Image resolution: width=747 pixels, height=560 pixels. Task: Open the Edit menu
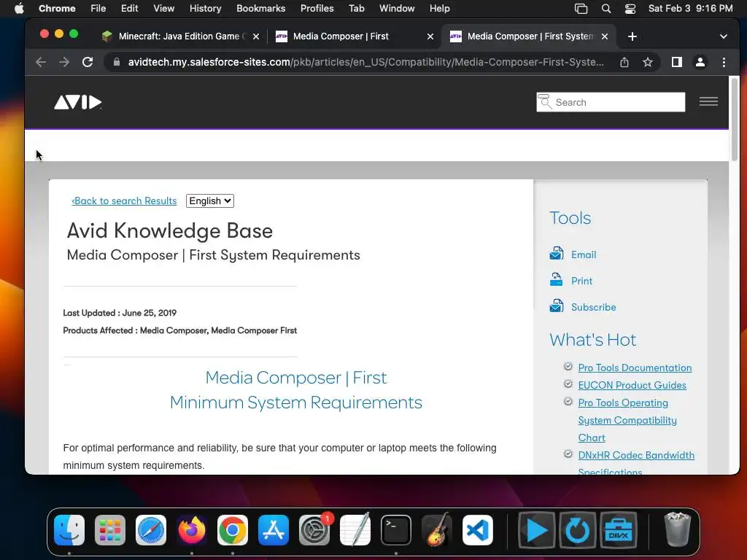(129, 8)
